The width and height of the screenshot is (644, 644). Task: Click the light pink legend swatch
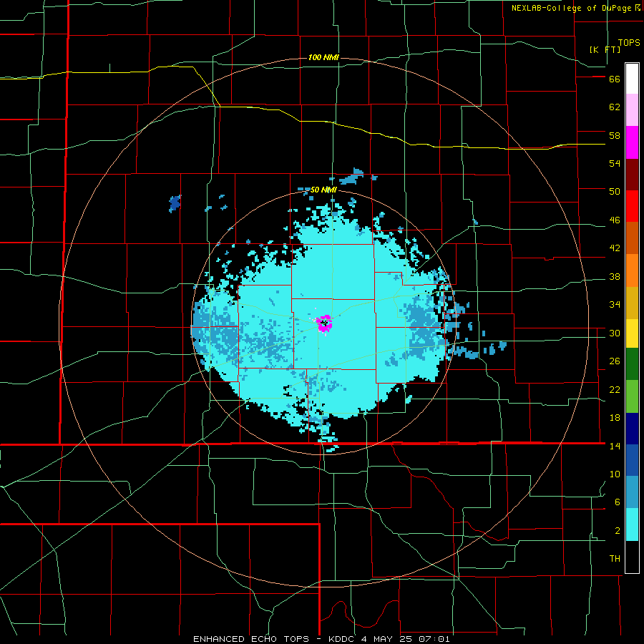point(632,110)
